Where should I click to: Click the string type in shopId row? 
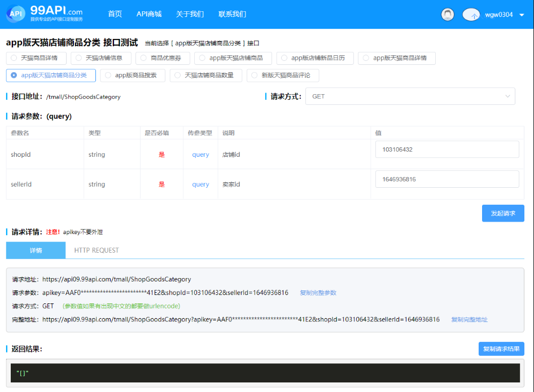(x=97, y=155)
